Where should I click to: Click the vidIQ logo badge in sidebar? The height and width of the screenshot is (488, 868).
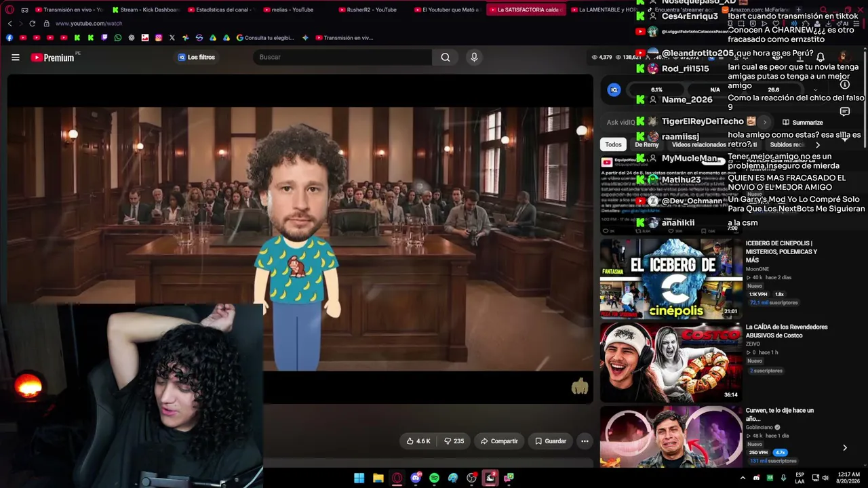pyautogui.click(x=614, y=89)
